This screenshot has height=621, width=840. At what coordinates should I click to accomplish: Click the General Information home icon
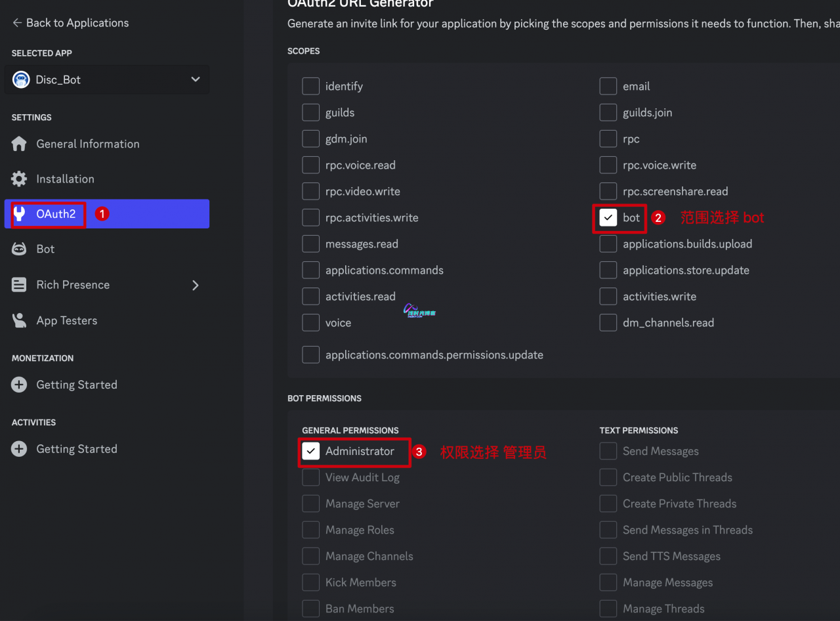click(19, 144)
